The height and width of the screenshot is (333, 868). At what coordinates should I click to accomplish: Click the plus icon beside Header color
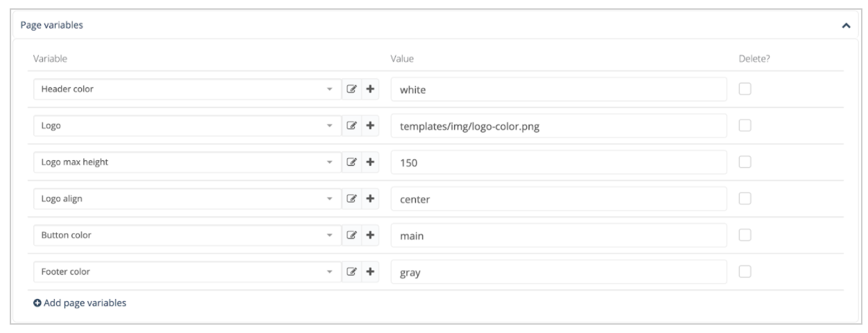370,89
